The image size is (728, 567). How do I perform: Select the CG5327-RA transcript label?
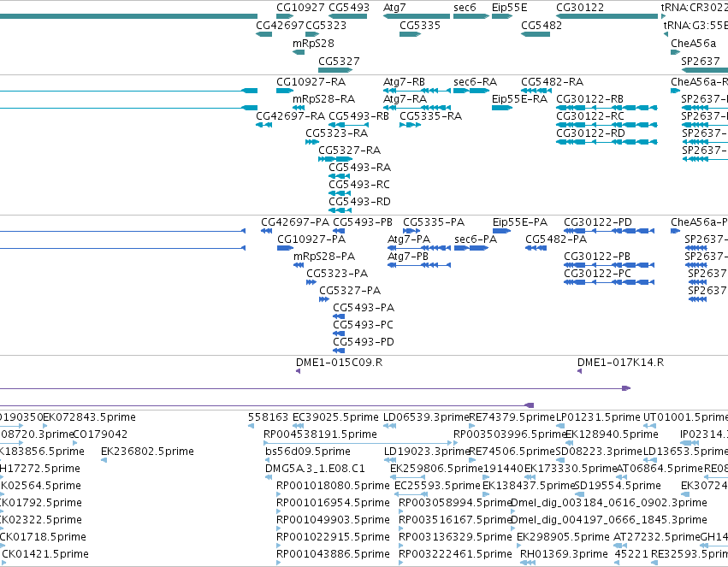350,151
